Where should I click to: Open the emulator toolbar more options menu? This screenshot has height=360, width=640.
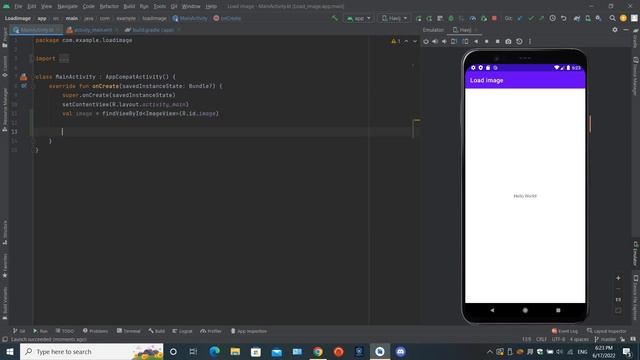click(530, 41)
